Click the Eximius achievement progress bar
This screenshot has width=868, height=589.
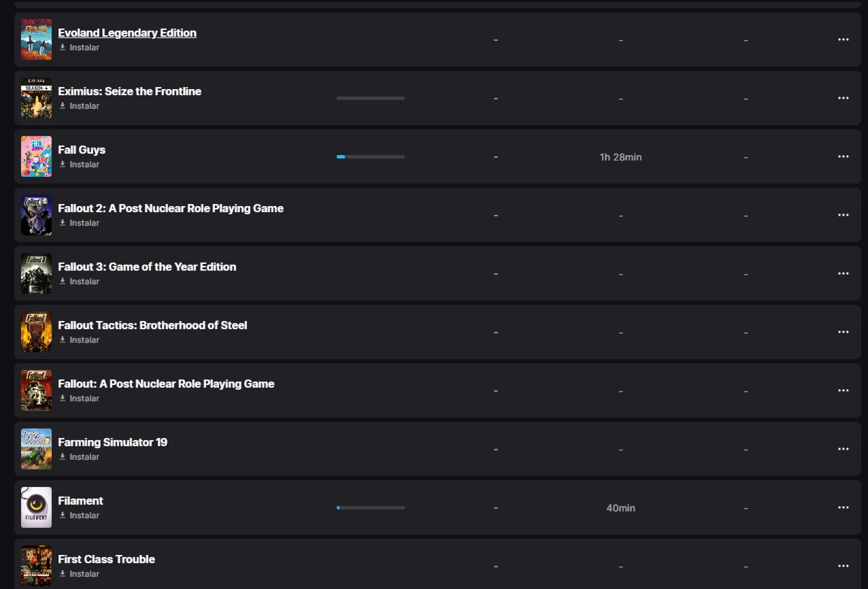pyautogui.click(x=371, y=98)
